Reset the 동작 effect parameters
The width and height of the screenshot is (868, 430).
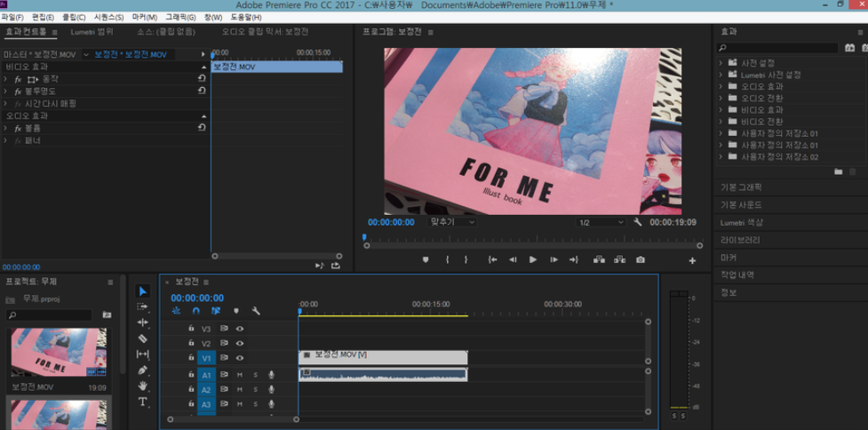click(x=202, y=79)
